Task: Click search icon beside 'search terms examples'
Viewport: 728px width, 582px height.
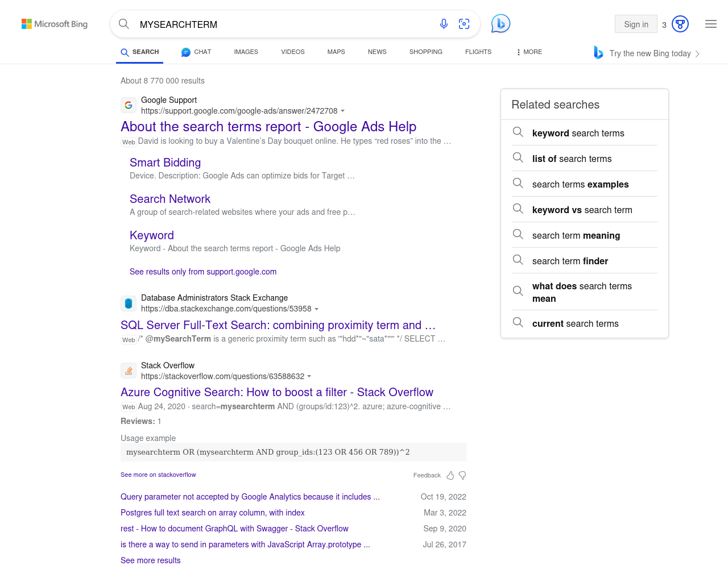Action: [x=518, y=183]
